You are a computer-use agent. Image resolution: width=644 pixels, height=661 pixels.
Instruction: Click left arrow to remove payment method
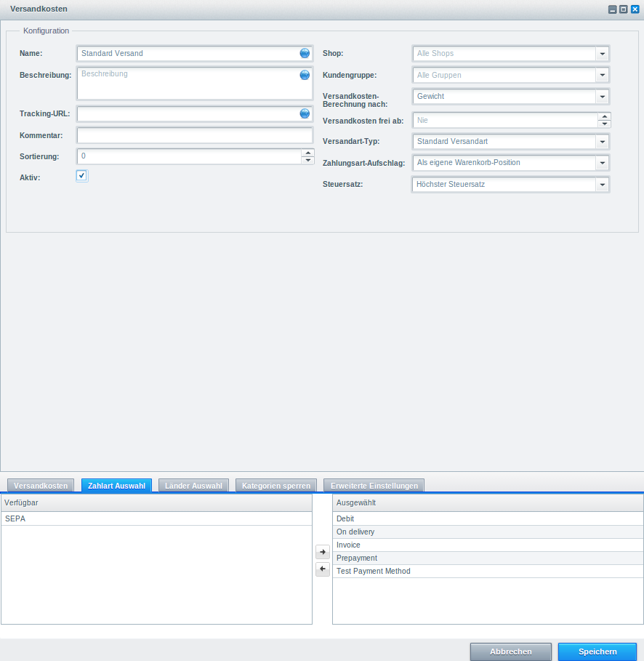click(x=323, y=569)
